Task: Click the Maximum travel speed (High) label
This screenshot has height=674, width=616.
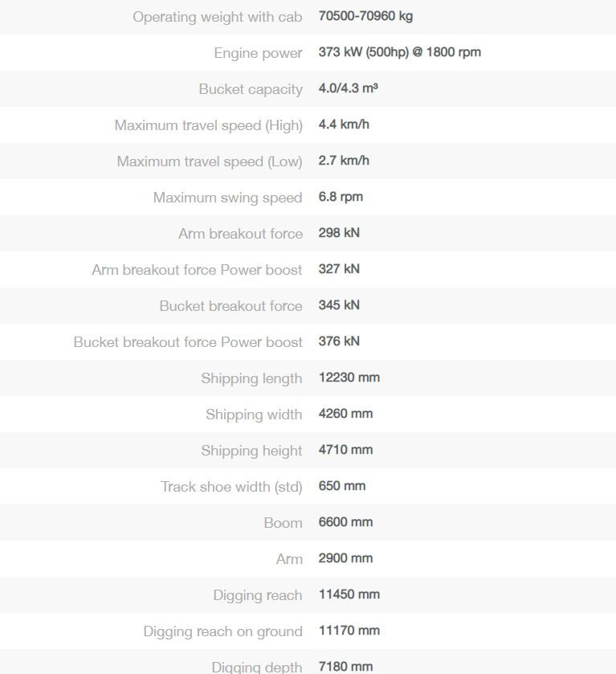Action: coord(208,125)
